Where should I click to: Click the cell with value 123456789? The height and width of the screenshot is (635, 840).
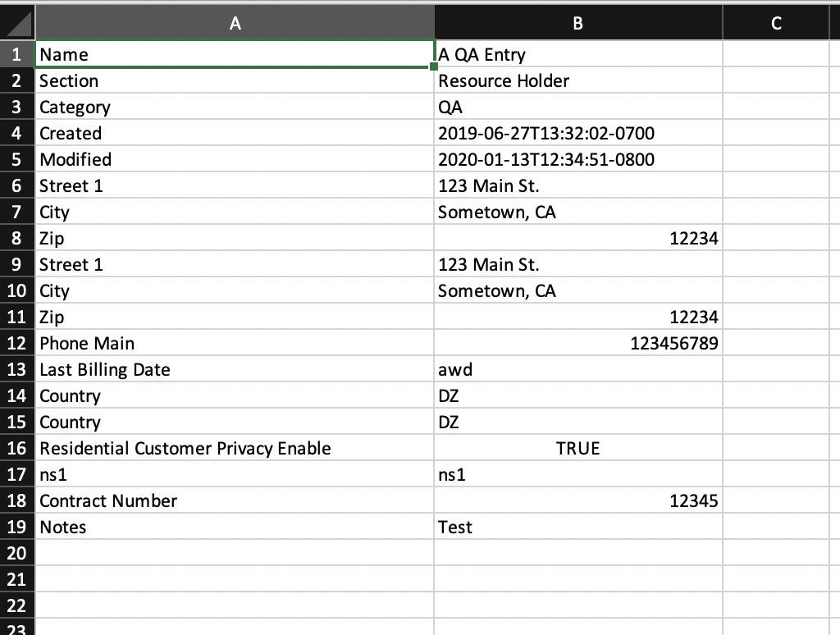click(x=577, y=344)
